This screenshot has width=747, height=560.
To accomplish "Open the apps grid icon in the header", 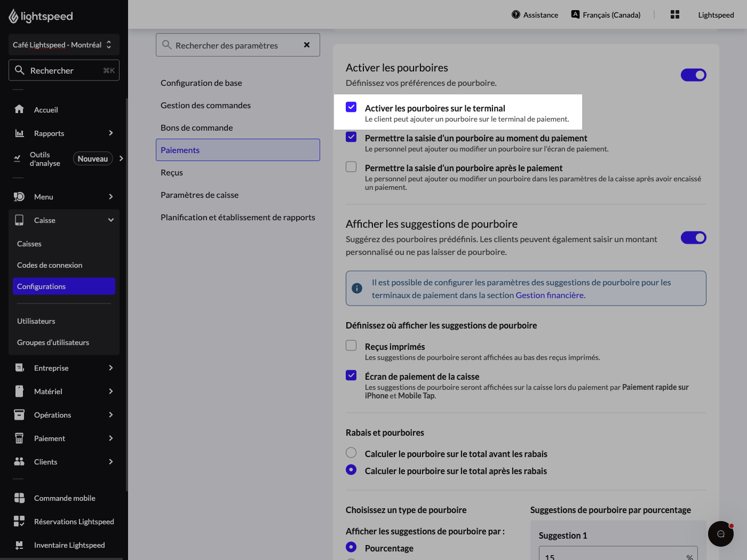I will tap(675, 14).
